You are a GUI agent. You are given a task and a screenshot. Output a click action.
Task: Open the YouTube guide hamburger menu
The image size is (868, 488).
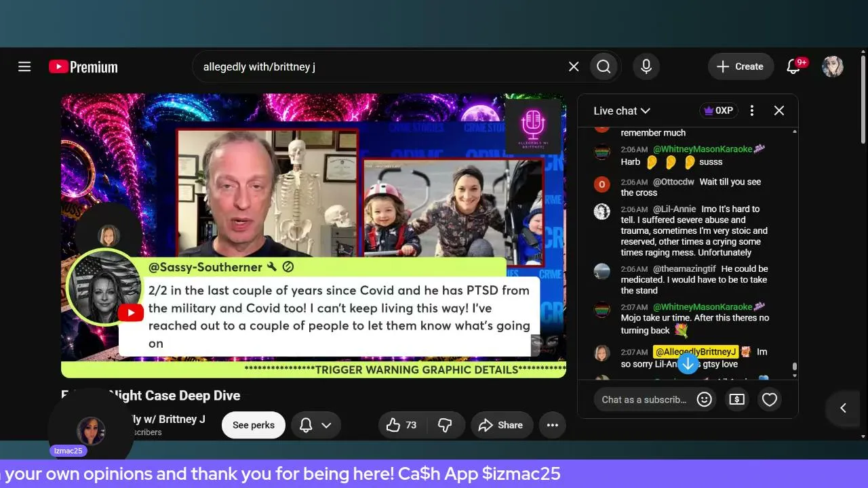(x=24, y=66)
